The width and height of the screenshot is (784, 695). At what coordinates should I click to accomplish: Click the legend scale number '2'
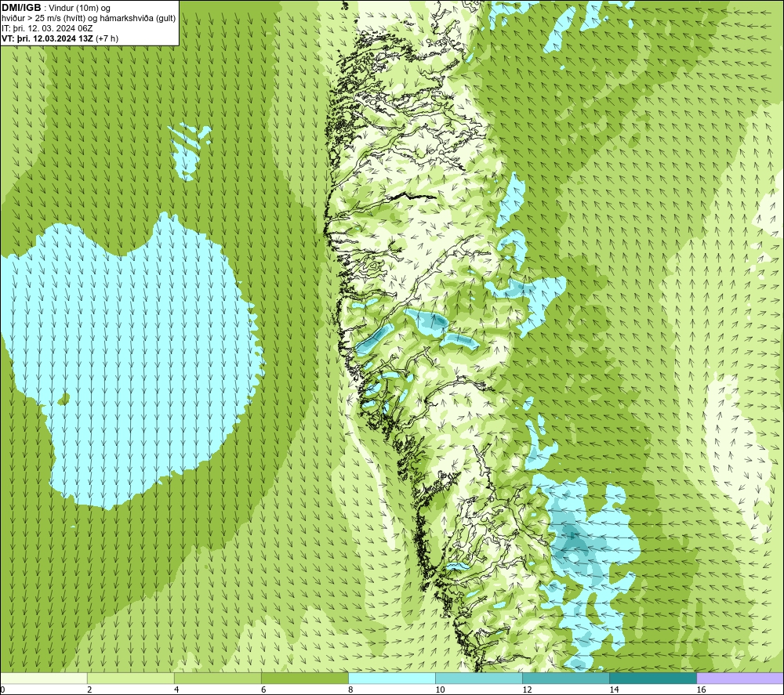(89, 690)
